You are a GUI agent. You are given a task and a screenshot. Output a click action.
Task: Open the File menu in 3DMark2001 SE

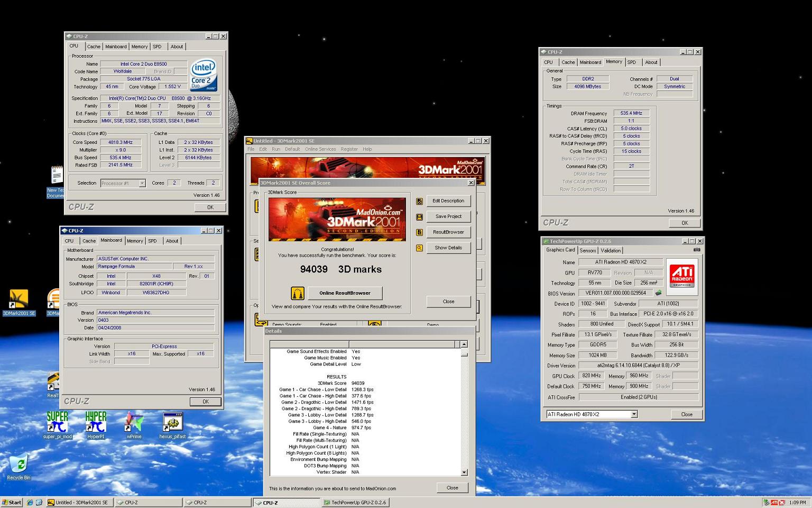pyautogui.click(x=251, y=149)
